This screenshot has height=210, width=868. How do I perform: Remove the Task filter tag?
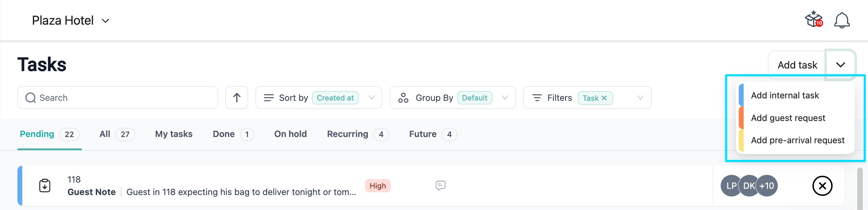[604, 98]
